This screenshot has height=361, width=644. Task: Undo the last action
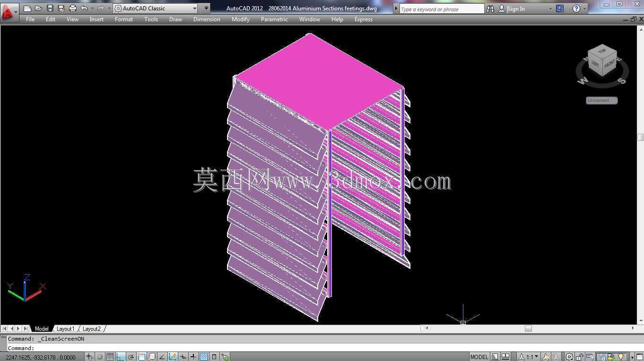click(84, 9)
